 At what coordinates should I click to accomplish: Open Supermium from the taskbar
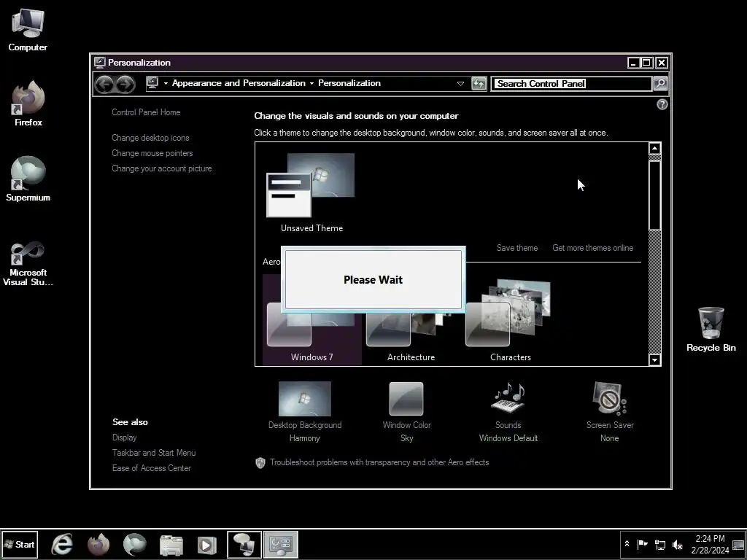[134, 544]
